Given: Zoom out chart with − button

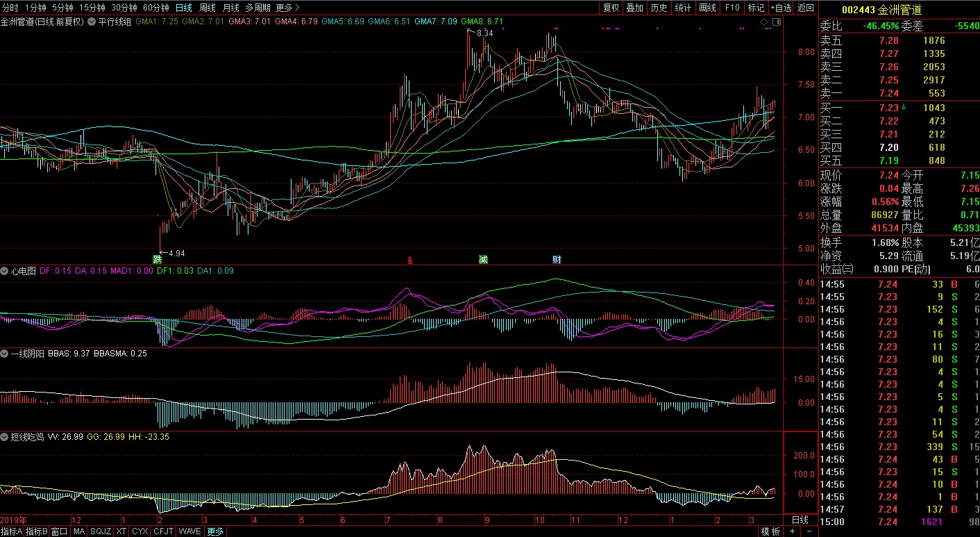Looking at the screenshot, I should [x=809, y=531].
